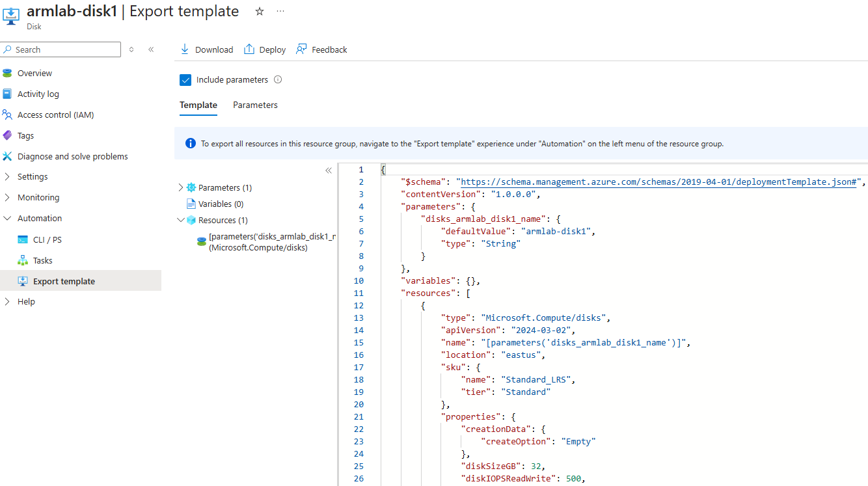This screenshot has width=868, height=486.
Task: Expand the Monitoring menu section
Action: point(7,198)
